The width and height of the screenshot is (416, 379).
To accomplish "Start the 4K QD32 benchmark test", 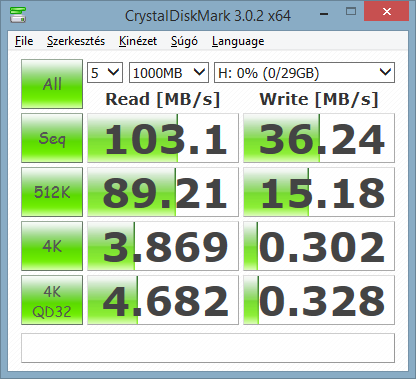I will [x=52, y=300].
